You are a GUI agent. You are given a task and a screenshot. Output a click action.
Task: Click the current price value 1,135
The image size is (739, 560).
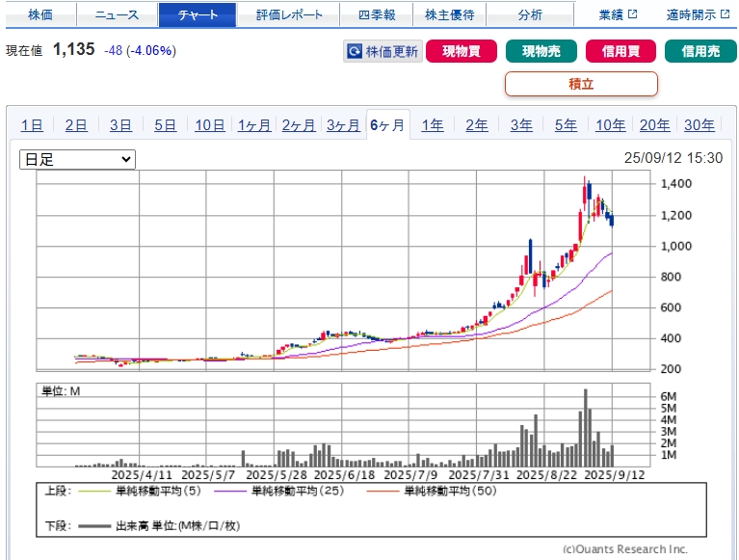click(x=74, y=49)
